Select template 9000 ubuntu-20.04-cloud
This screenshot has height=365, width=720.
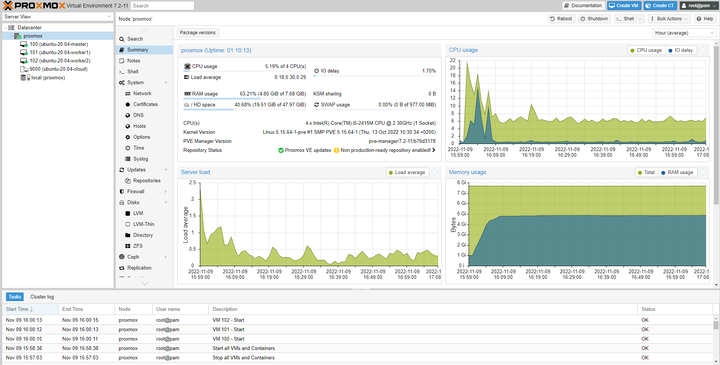click(58, 69)
